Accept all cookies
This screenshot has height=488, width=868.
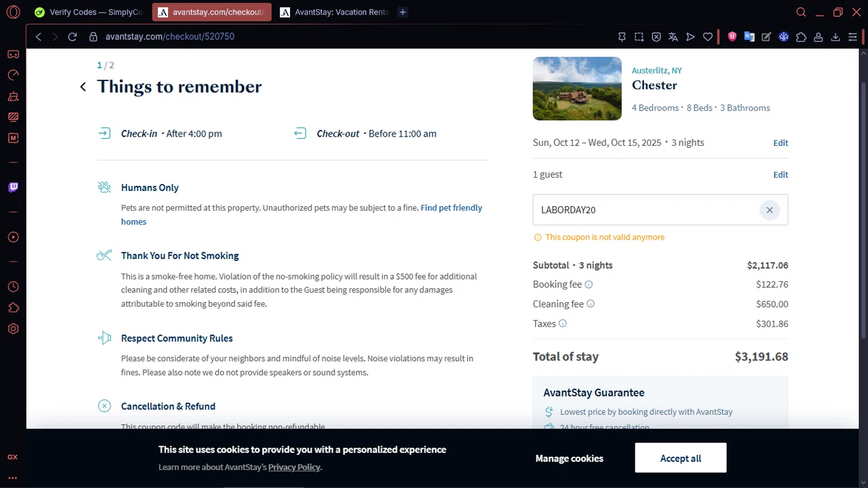point(681,458)
